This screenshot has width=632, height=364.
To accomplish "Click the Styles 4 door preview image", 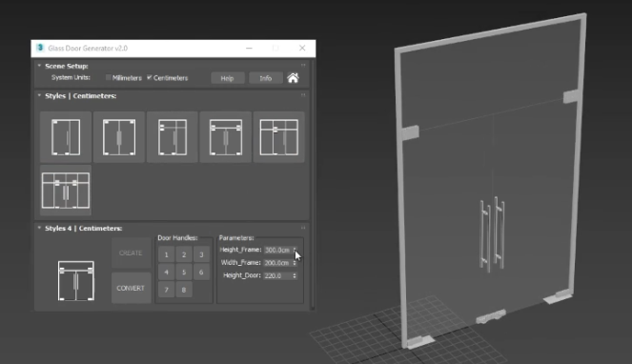I will [x=76, y=280].
